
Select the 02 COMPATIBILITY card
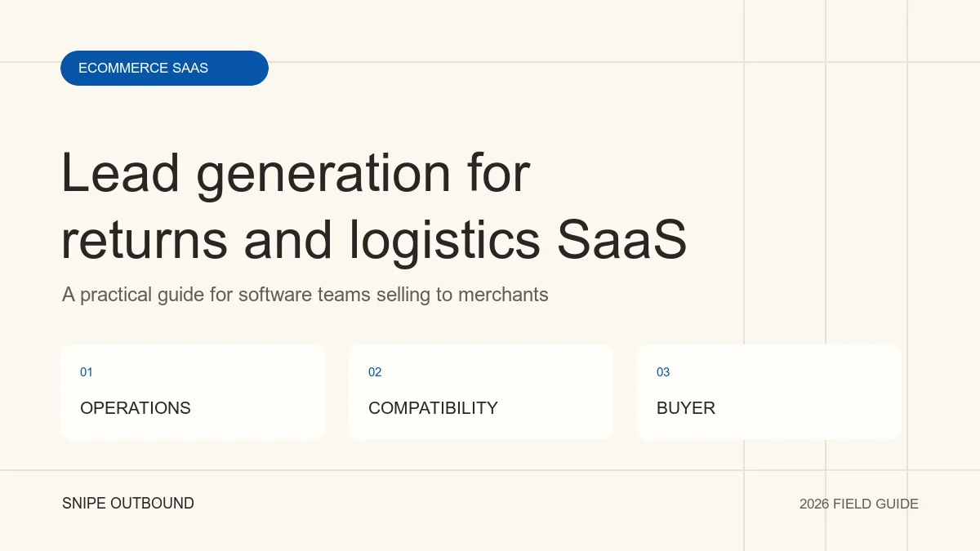click(481, 392)
